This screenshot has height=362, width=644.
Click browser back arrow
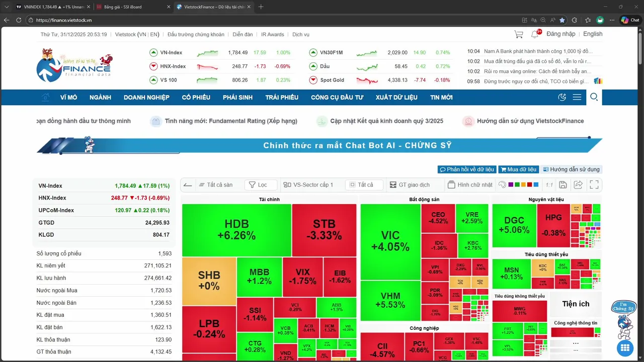point(7,20)
